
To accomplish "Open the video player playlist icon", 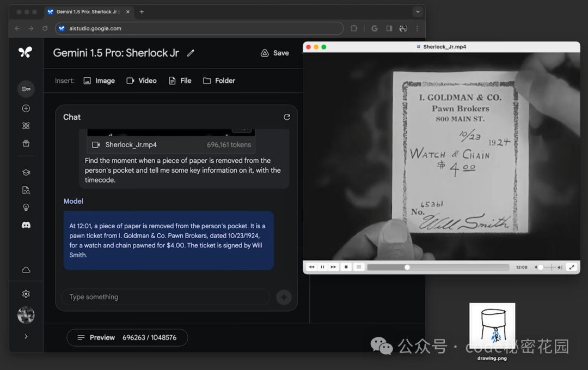I will (359, 267).
